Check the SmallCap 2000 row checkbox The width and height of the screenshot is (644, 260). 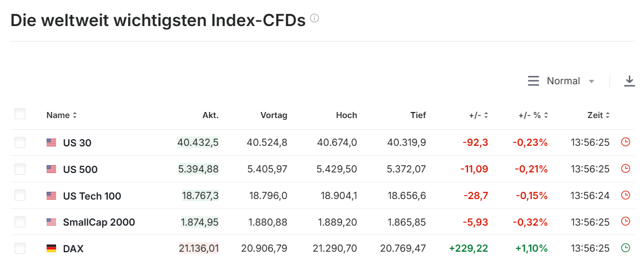(x=20, y=222)
